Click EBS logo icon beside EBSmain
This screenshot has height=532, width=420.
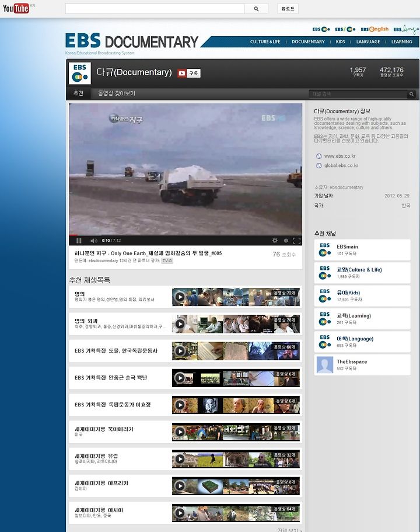click(325, 250)
